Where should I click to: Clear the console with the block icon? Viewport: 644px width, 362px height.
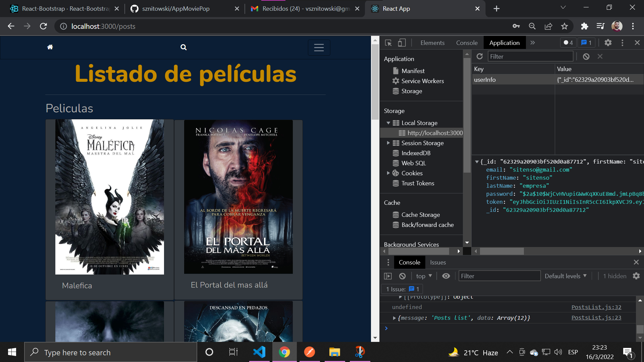[x=402, y=276]
